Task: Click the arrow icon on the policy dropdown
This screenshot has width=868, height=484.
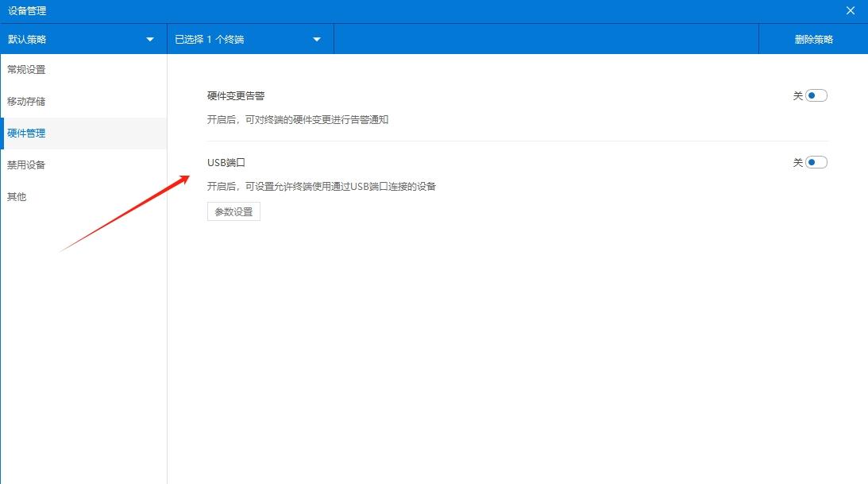Action: coord(149,38)
